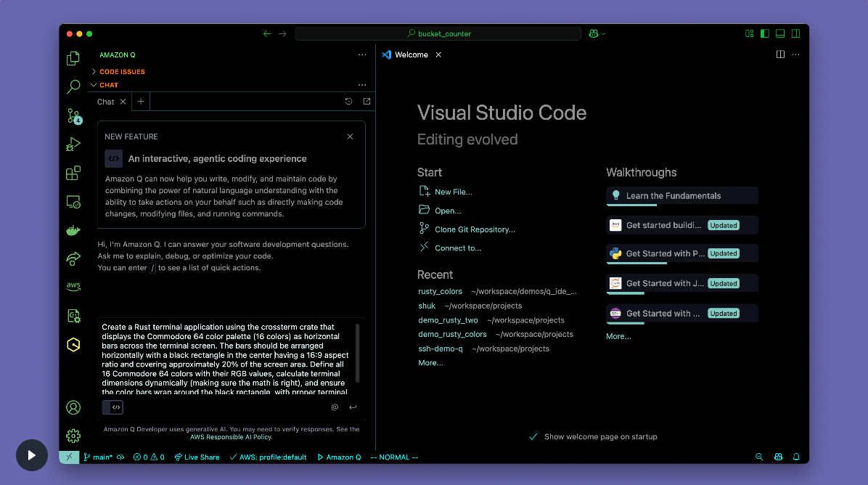
Task: Collapse the Chat section header
Action: pyautogui.click(x=109, y=85)
